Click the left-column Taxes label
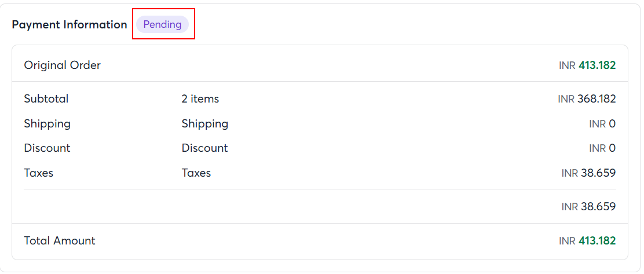Screen dimensions: 644x274 (38, 173)
